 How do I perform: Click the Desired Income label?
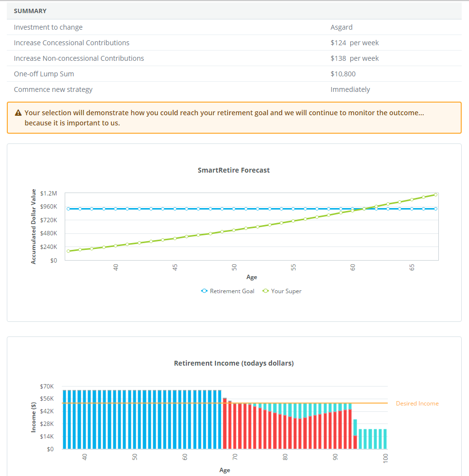click(417, 404)
